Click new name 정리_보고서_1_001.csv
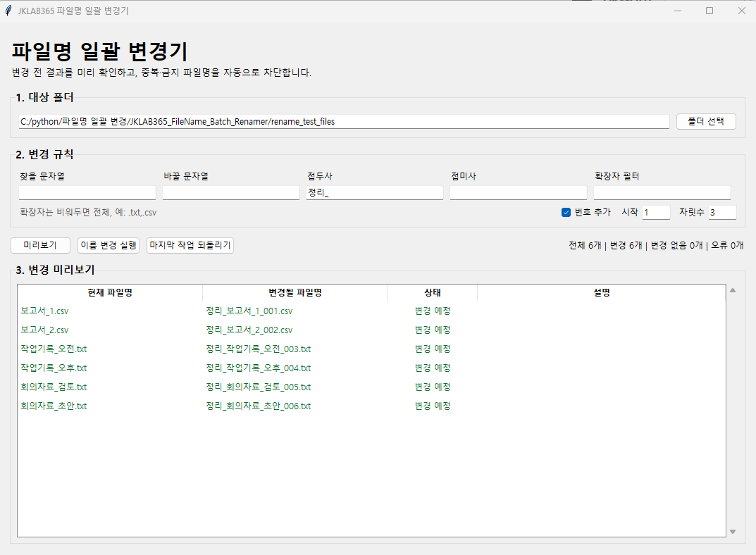The width and height of the screenshot is (756, 555). point(249,311)
